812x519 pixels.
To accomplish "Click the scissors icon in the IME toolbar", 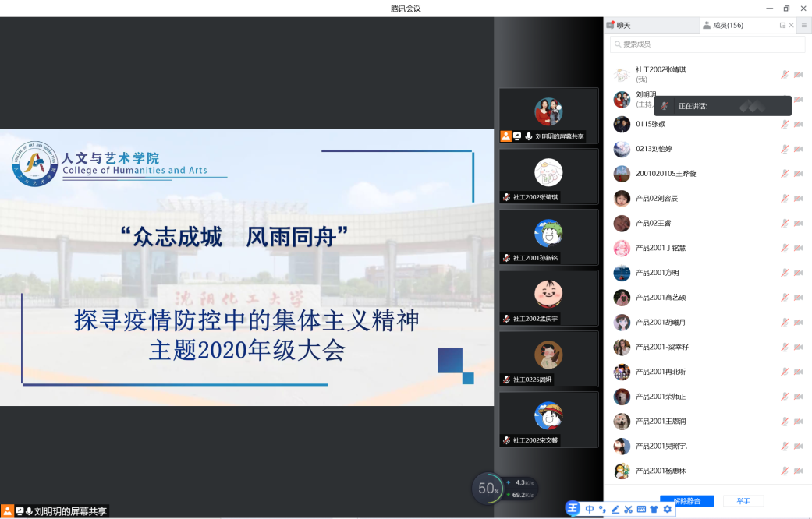I will tap(629, 510).
